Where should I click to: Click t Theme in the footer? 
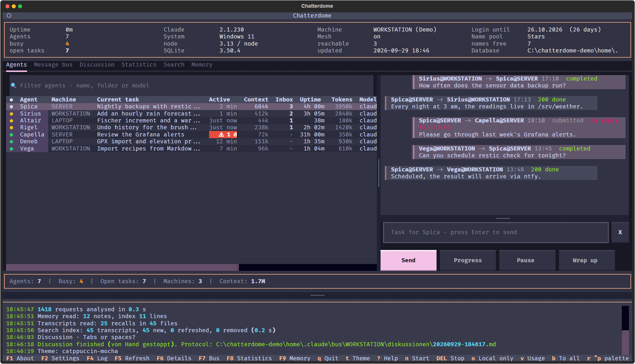tap(358, 358)
